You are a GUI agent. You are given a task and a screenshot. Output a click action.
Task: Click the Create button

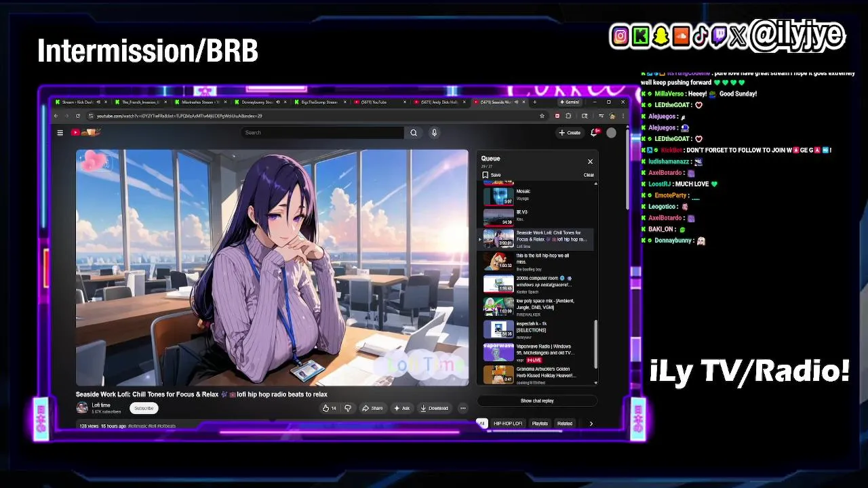pyautogui.click(x=570, y=133)
